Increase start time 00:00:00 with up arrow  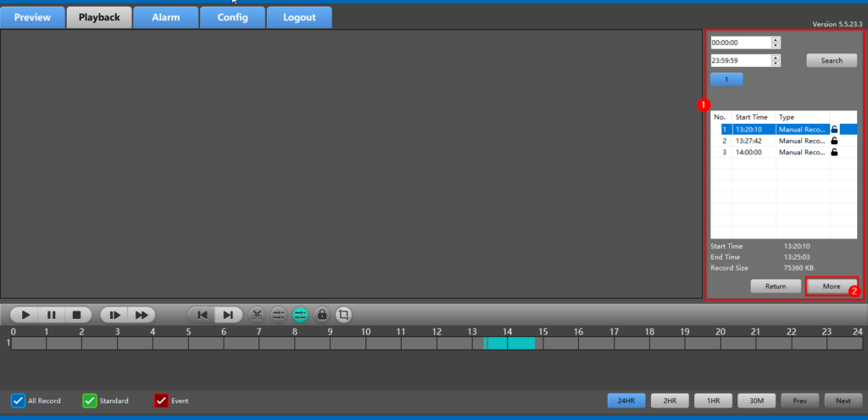click(776, 39)
